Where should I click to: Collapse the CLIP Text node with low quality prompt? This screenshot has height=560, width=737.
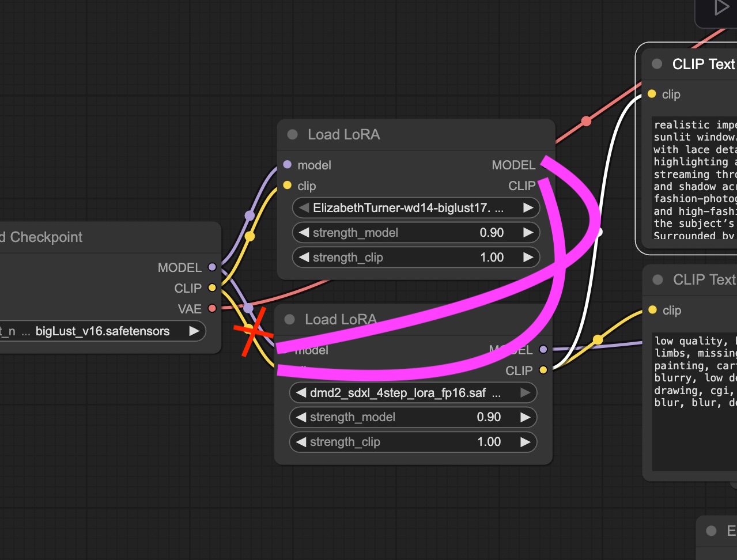[657, 279]
